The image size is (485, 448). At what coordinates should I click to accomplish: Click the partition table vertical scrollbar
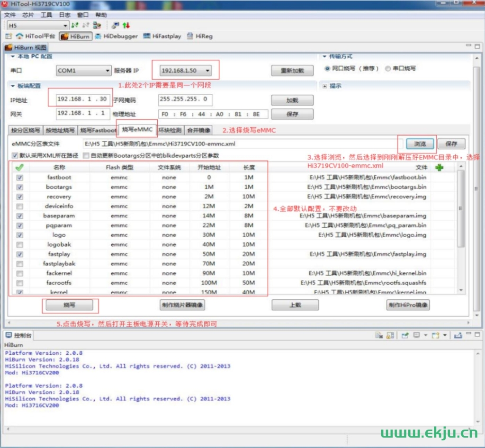click(x=461, y=229)
